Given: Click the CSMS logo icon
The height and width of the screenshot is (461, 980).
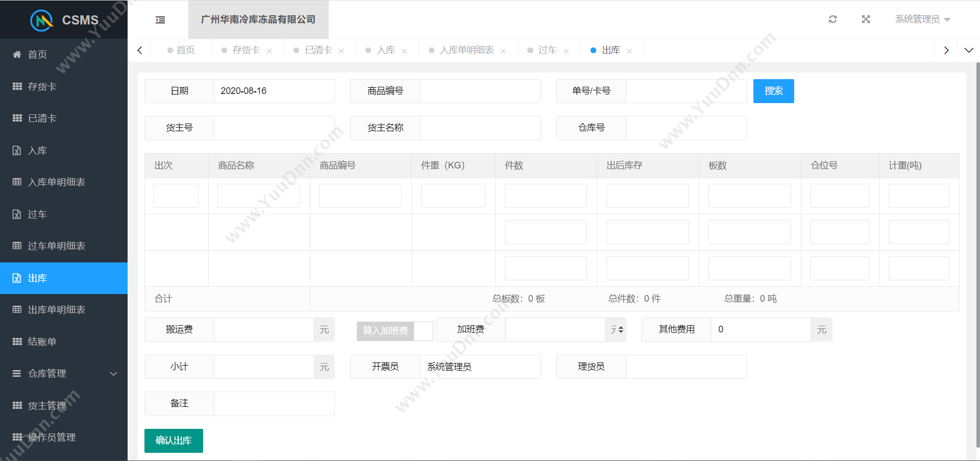Looking at the screenshot, I should [42, 20].
